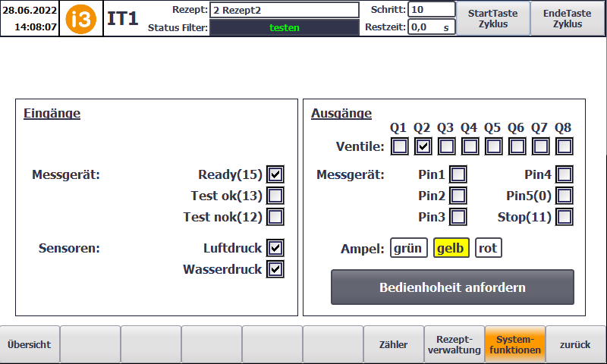Click the zurück button
This screenshot has height=364, width=607.
(x=575, y=344)
